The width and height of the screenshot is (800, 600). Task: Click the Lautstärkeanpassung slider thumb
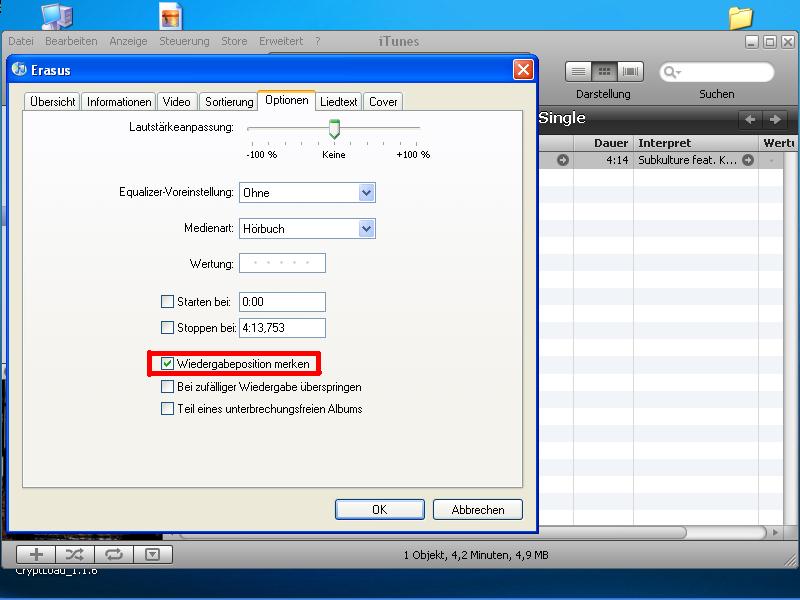(334, 129)
